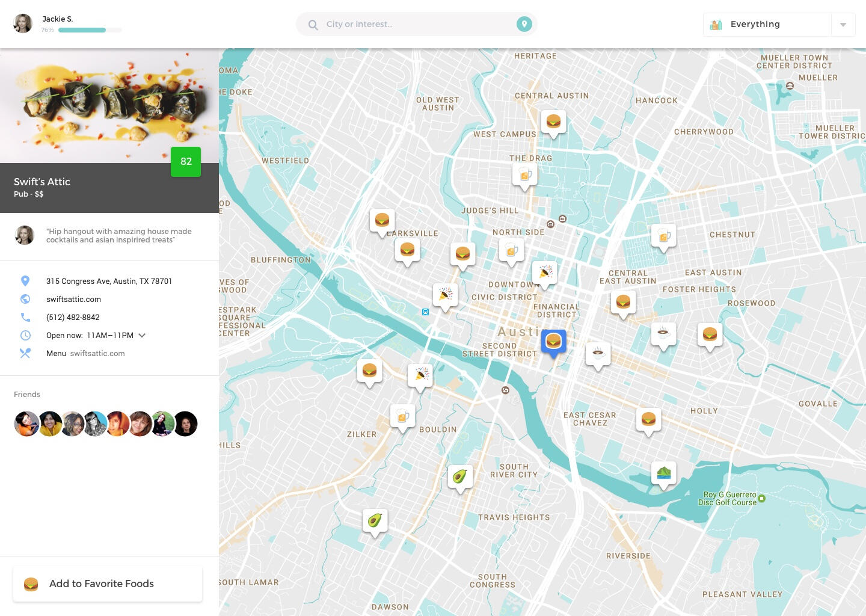866x616 pixels.
Task: Open the party popper pin near Downtown
Action: click(x=545, y=273)
